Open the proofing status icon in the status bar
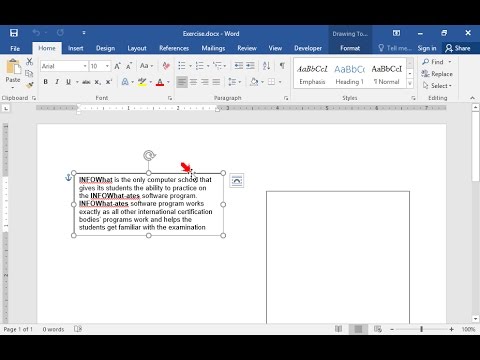 coord(78,329)
